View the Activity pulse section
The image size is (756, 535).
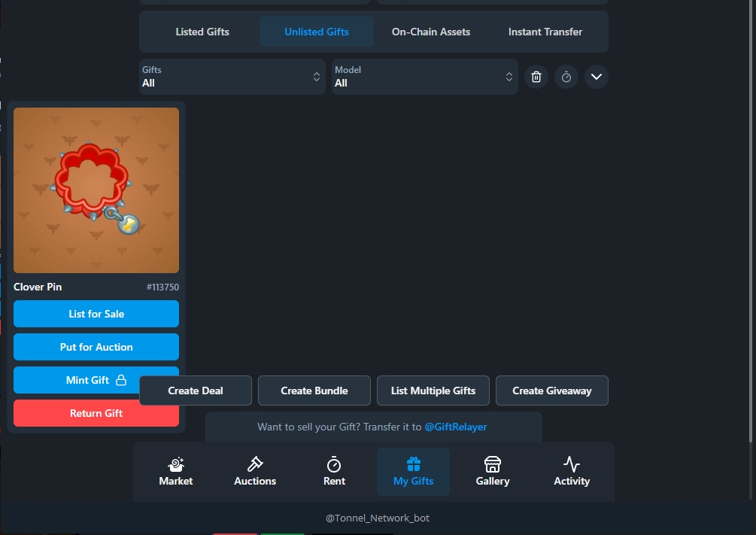[572, 472]
